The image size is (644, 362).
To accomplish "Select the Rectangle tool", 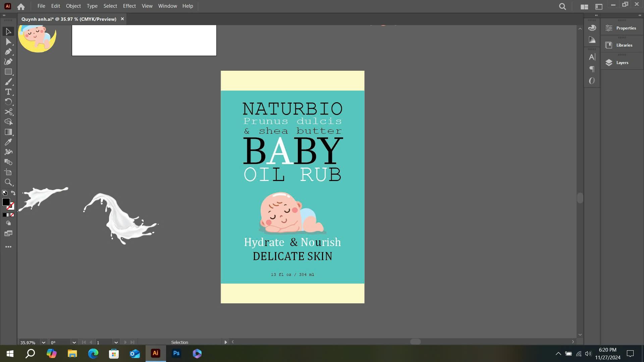I will click(8, 72).
